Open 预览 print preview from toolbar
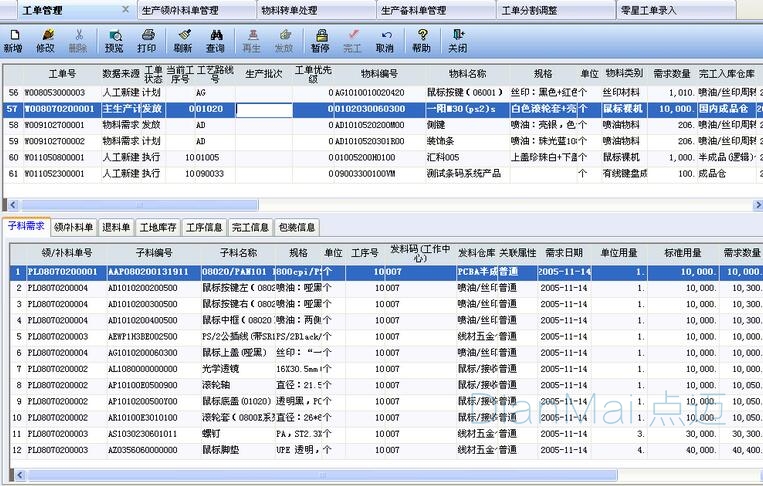Screen dimensions: 763x486 [x=114, y=40]
